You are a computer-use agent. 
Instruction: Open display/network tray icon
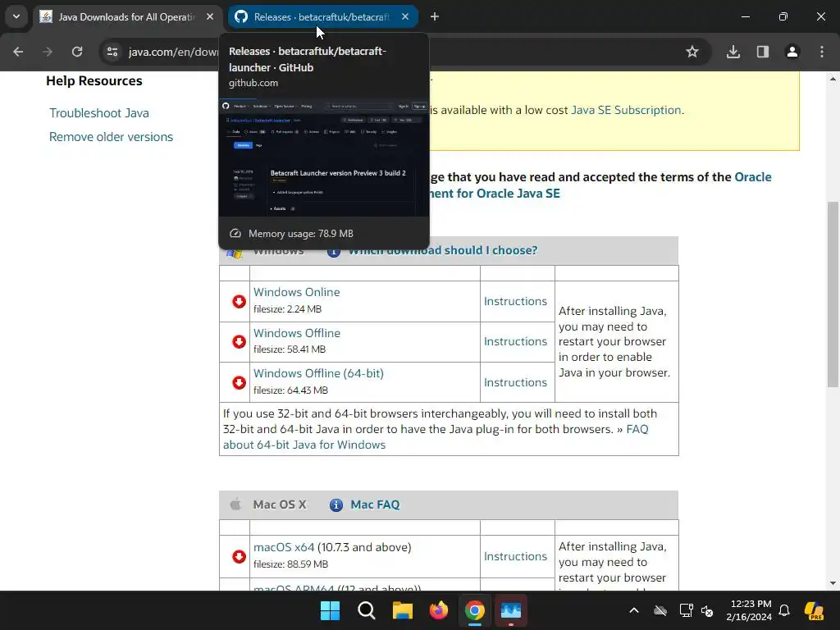click(686, 610)
